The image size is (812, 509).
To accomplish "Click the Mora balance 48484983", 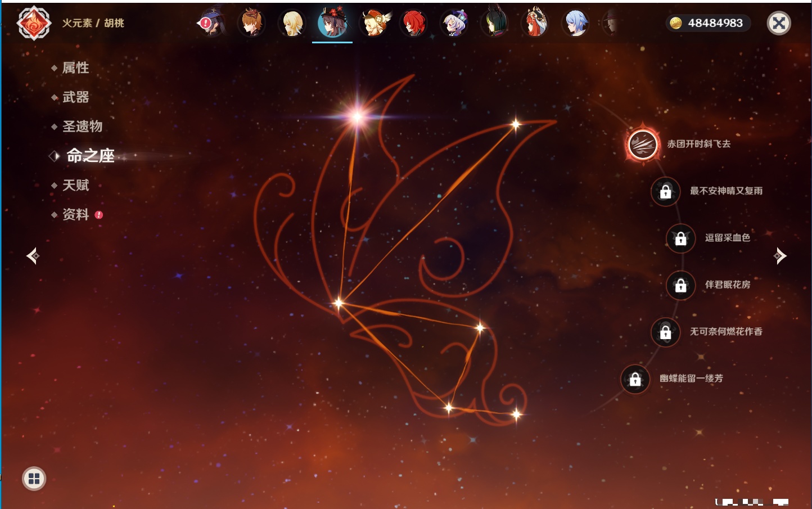I will pos(715,23).
